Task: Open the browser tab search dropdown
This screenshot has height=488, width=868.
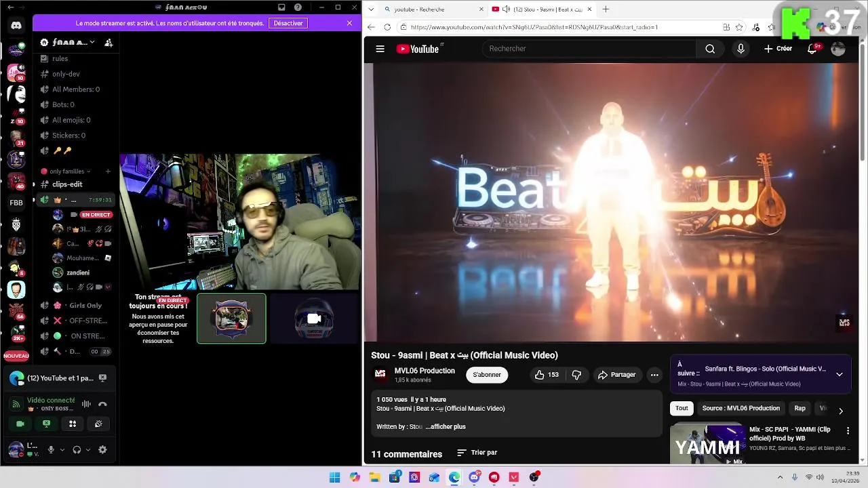Action: [x=371, y=9]
